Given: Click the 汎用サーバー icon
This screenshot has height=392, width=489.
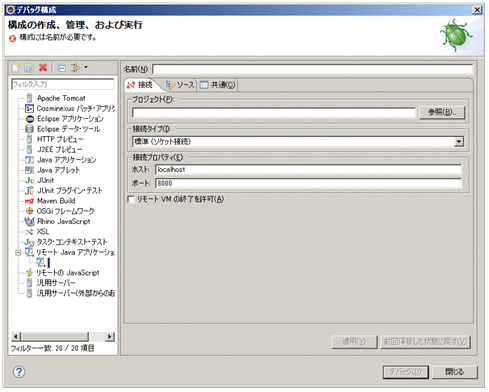Looking at the screenshot, I should point(29,283).
